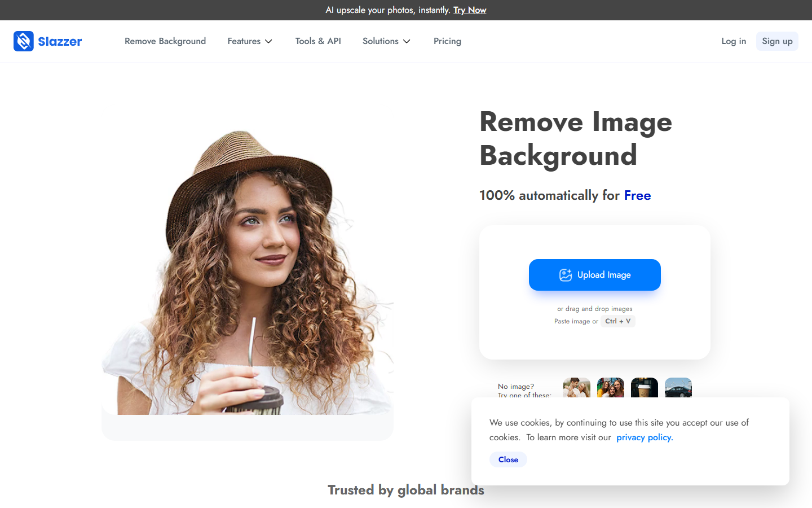Image resolution: width=812 pixels, height=508 pixels.
Task: Select the coffee cup sample image
Action: [644, 388]
